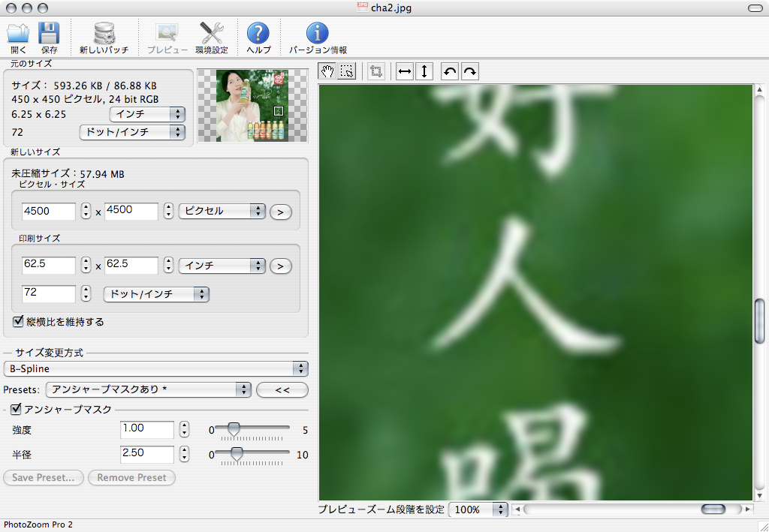Open original size unit dropdown (インチ)
The height and width of the screenshot is (532, 769).
pyautogui.click(x=147, y=114)
